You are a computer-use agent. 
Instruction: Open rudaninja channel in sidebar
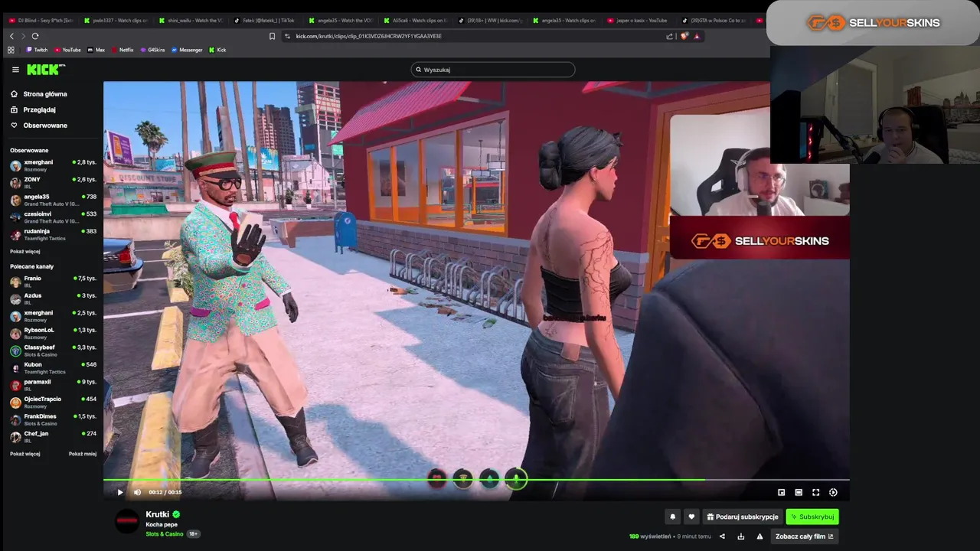53,234
